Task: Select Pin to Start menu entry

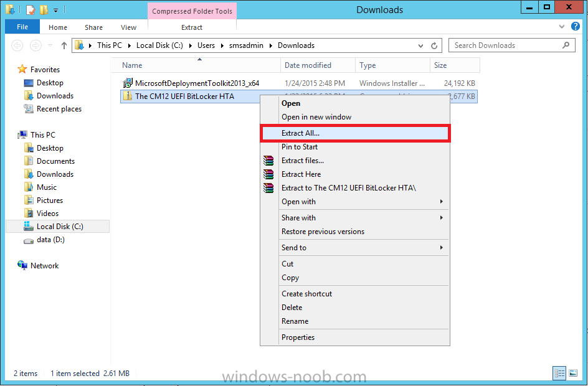Action: point(355,147)
